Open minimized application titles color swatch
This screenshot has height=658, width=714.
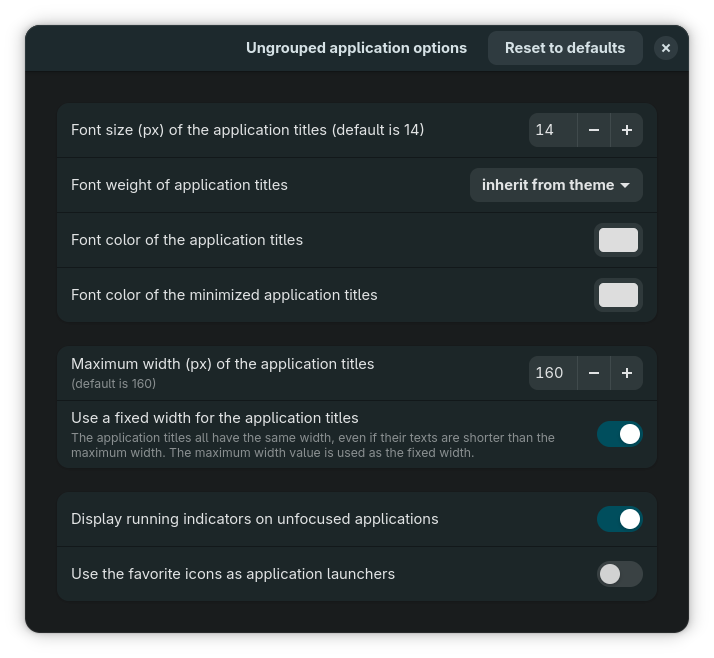tap(618, 295)
